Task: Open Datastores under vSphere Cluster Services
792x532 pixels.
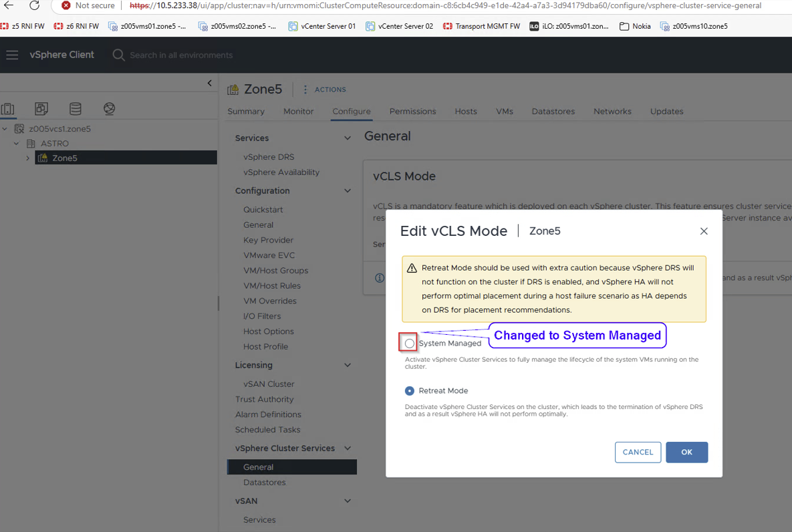Action: click(264, 483)
